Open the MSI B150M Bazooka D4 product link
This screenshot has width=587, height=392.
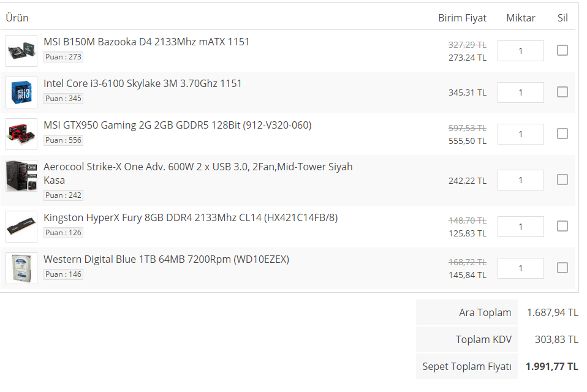tap(146, 42)
